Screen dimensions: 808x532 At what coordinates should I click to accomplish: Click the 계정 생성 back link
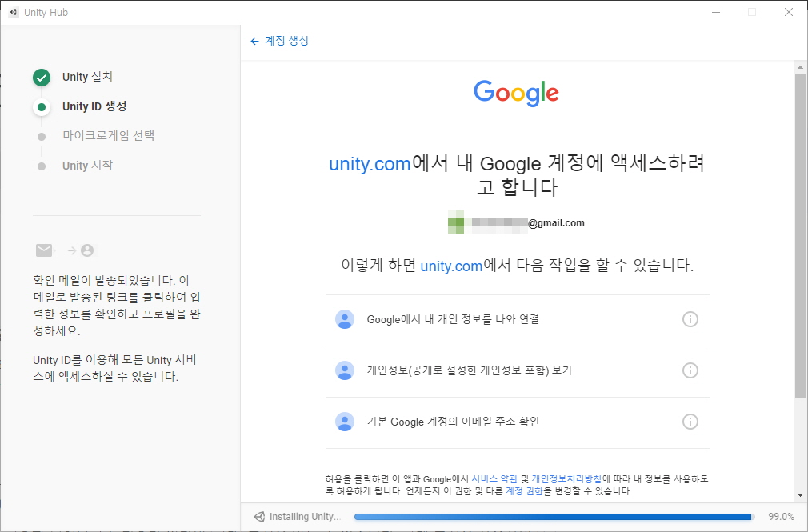pos(286,41)
